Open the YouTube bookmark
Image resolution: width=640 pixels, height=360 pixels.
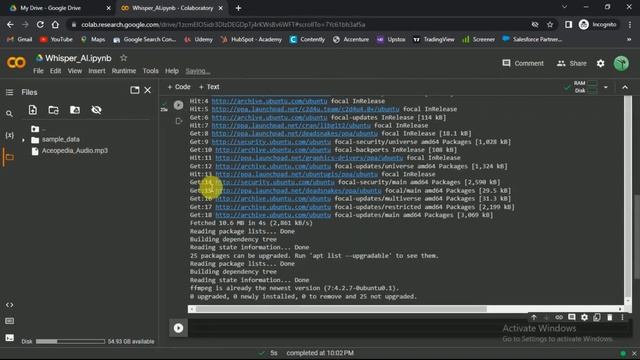coord(56,39)
